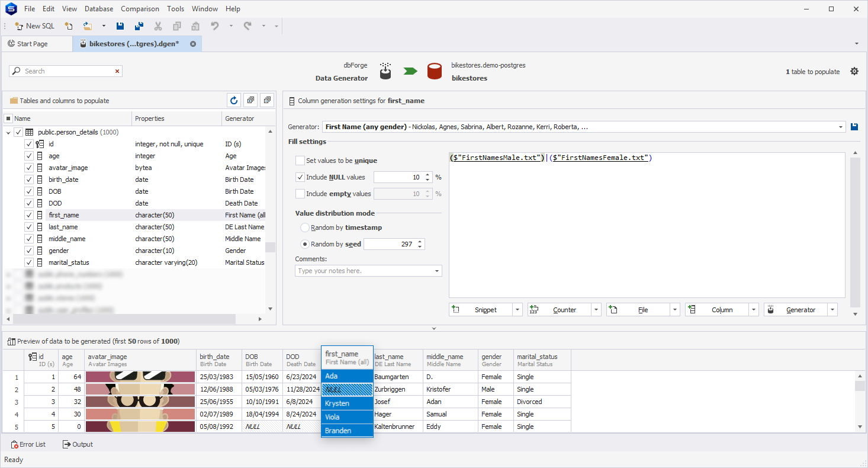Viewport: 868px width, 468px height.
Task: Open the Database menu
Action: pos(99,9)
